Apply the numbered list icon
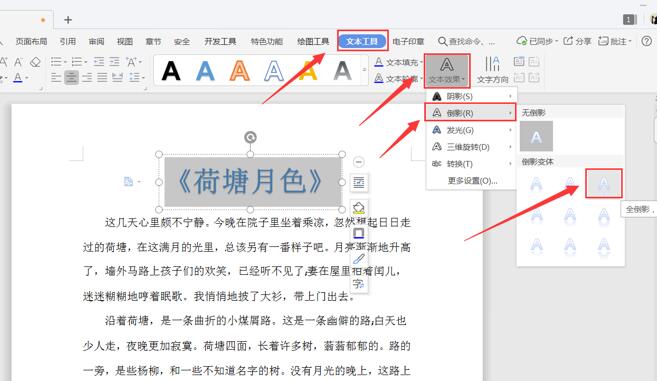 coord(77,62)
